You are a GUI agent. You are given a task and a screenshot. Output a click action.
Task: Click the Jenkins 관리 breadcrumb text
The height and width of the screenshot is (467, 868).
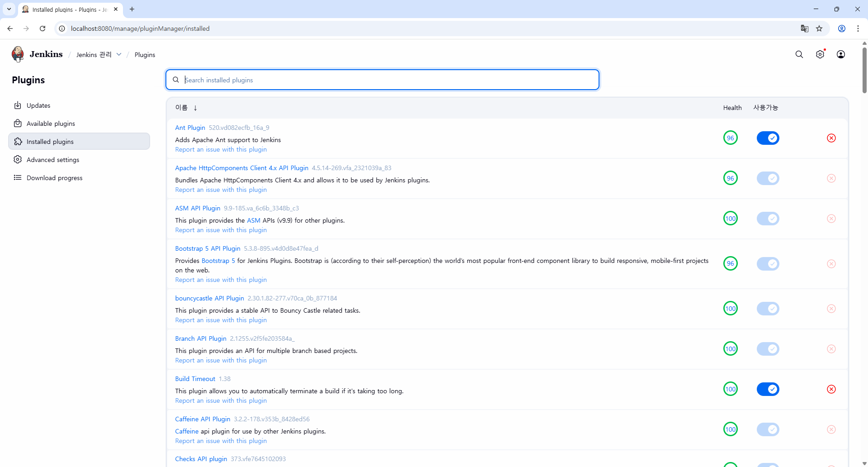point(94,55)
